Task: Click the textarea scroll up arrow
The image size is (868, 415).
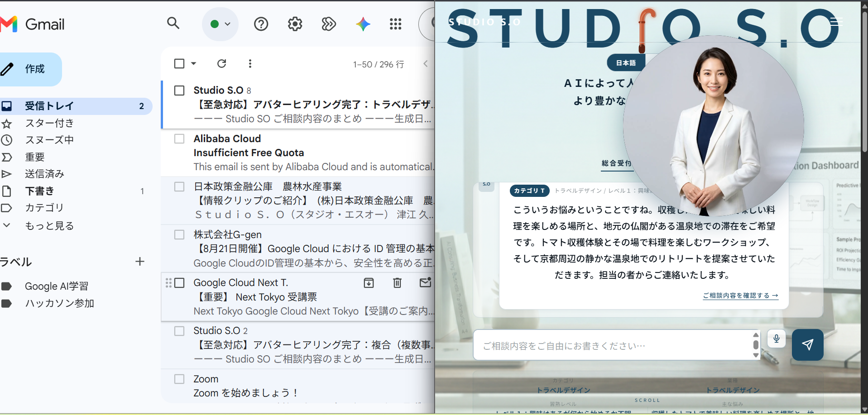Action: [x=756, y=335]
